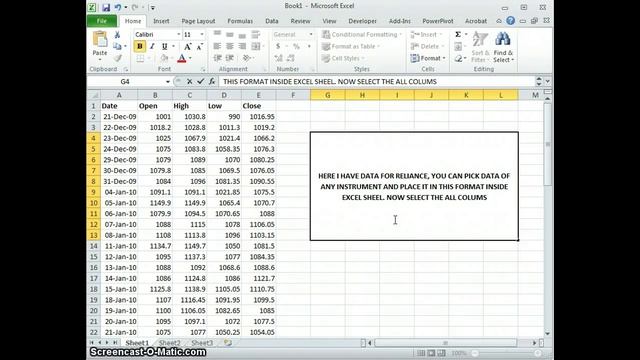Click the Format Painter brush icon
The image size is (640, 360).
pos(118,58)
